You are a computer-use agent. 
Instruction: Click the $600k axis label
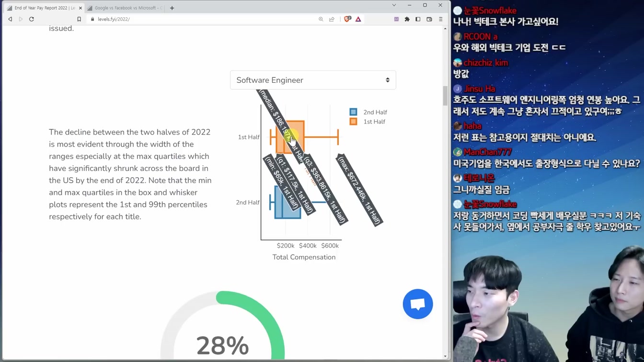pos(330,246)
